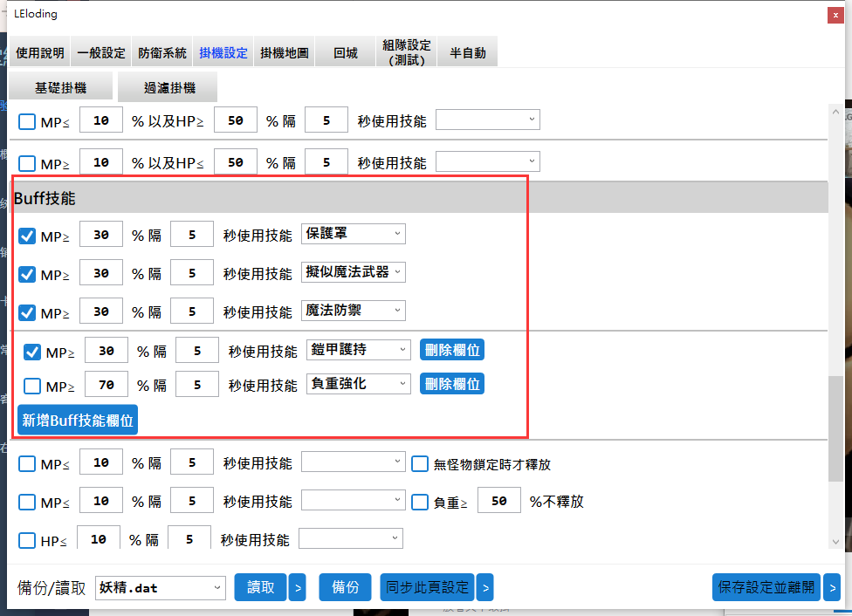Enable the 負重強化 buff checkbox
Viewport: 852px width, 616px height.
click(32, 387)
